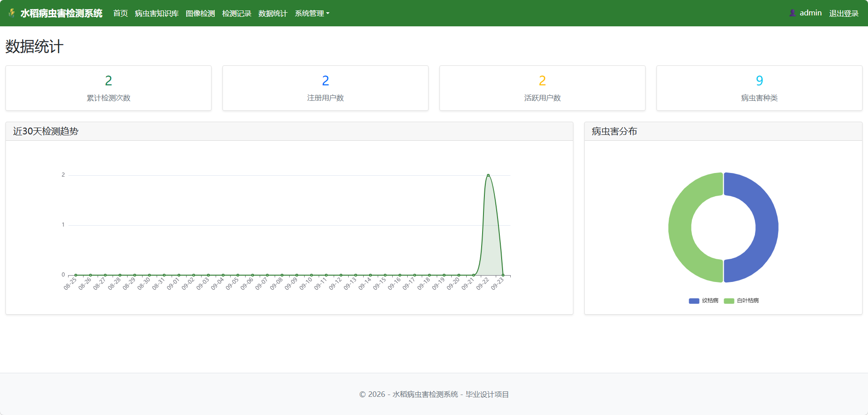The image size is (868, 415).
Task: Click the footer copyright text
Action: [x=434, y=394]
